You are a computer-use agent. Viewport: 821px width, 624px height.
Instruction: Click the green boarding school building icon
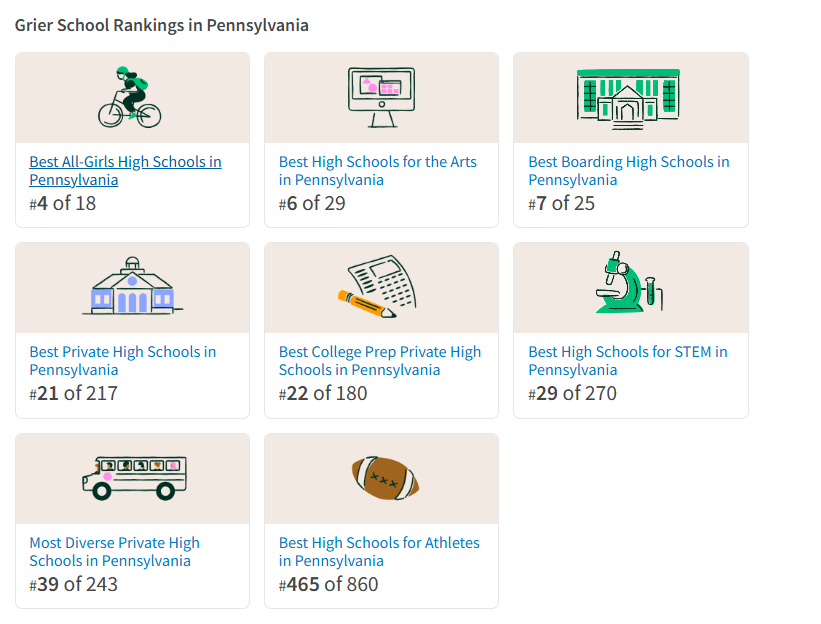point(628,97)
